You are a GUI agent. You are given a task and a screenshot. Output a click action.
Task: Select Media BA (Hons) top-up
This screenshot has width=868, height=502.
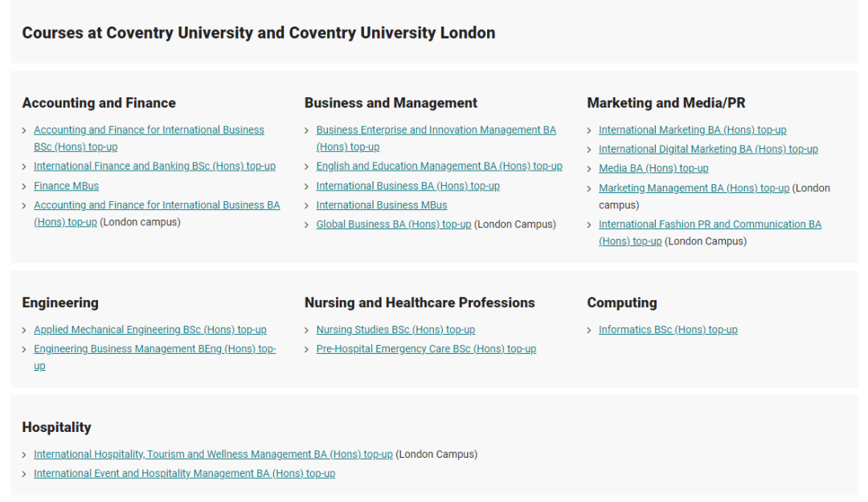click(653, 169)
